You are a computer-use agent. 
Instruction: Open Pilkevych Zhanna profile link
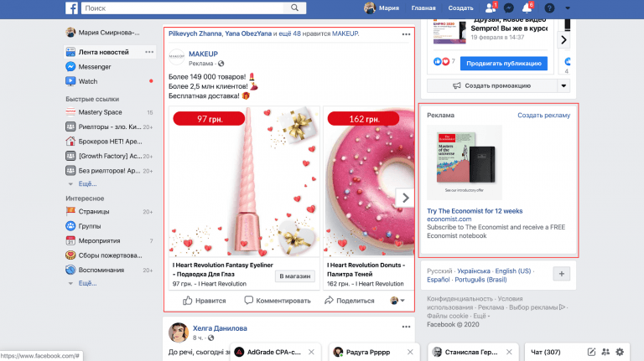(x=195, y=34)
